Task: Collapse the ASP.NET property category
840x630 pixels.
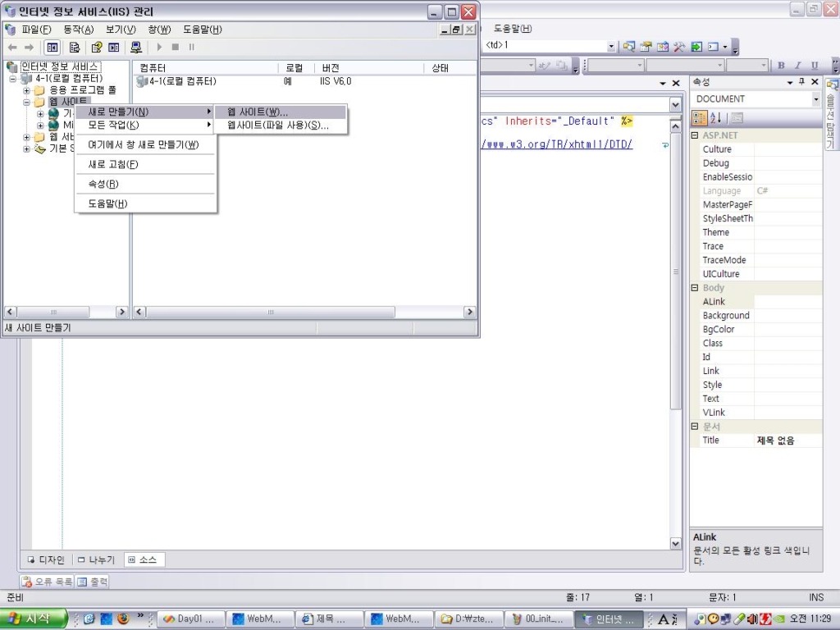Action: coord(695,135)
